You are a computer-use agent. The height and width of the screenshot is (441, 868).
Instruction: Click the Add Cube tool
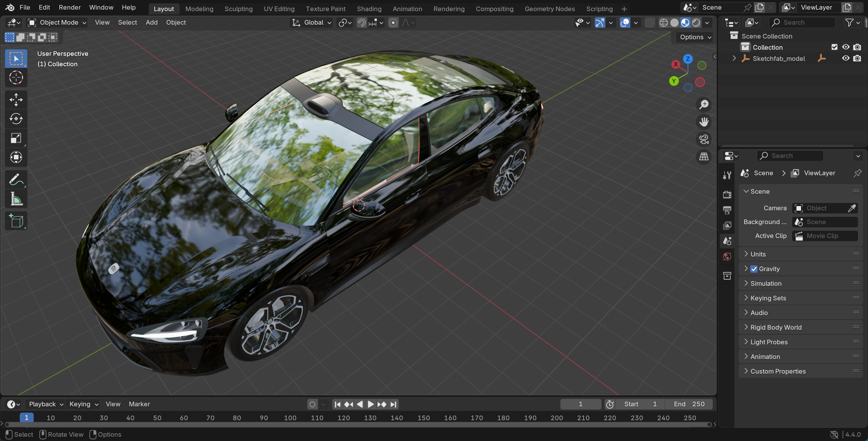click(x=16, y=221)
